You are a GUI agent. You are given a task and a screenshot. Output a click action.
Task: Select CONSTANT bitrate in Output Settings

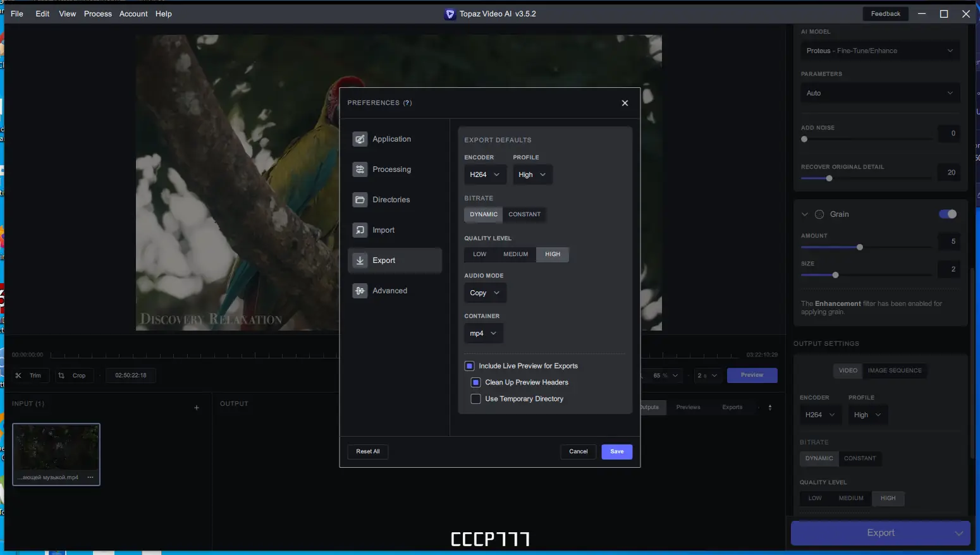click(x=860, y=458)
